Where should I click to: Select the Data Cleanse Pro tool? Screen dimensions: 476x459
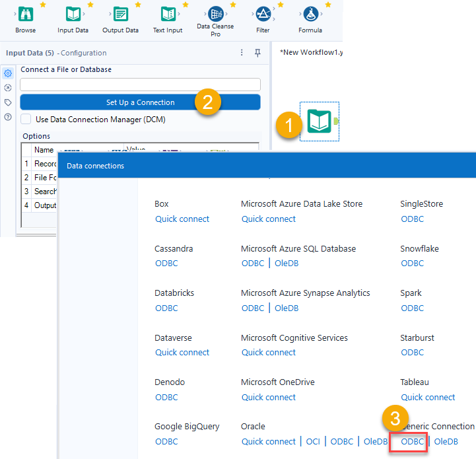coord(216,14)
